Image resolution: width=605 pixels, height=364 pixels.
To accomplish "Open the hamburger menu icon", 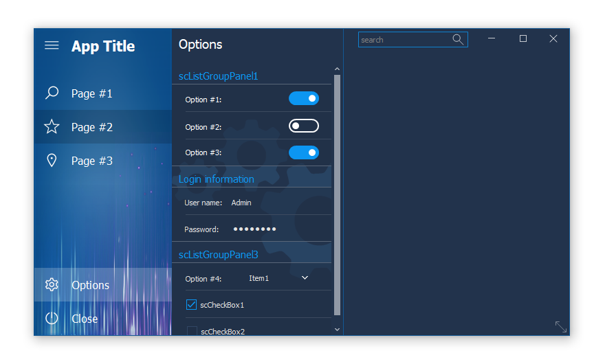I will (52, 45).
